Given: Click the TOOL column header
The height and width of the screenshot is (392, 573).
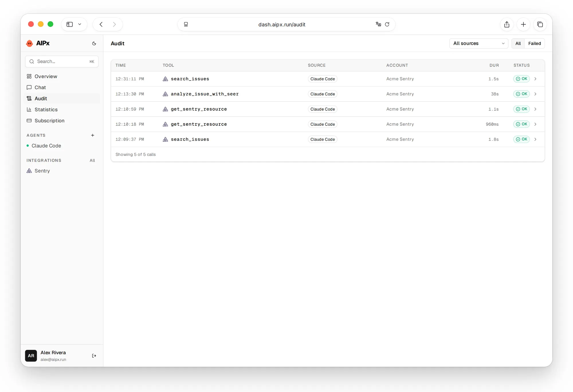Looking at the screenshot, I should [168, 65].
